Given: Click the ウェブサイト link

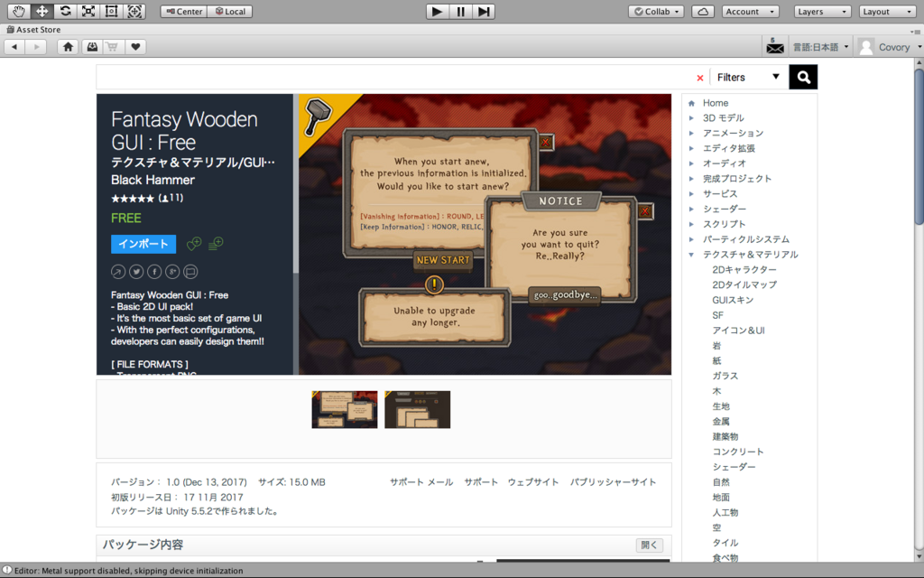Looking at the screenshot, I should (x=533, y=482).
